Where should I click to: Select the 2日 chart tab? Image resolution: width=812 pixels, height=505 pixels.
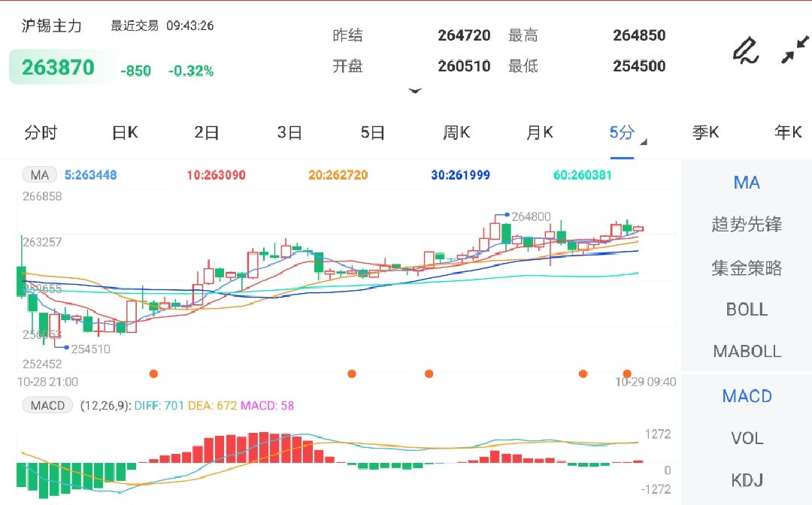click(207, 132)
